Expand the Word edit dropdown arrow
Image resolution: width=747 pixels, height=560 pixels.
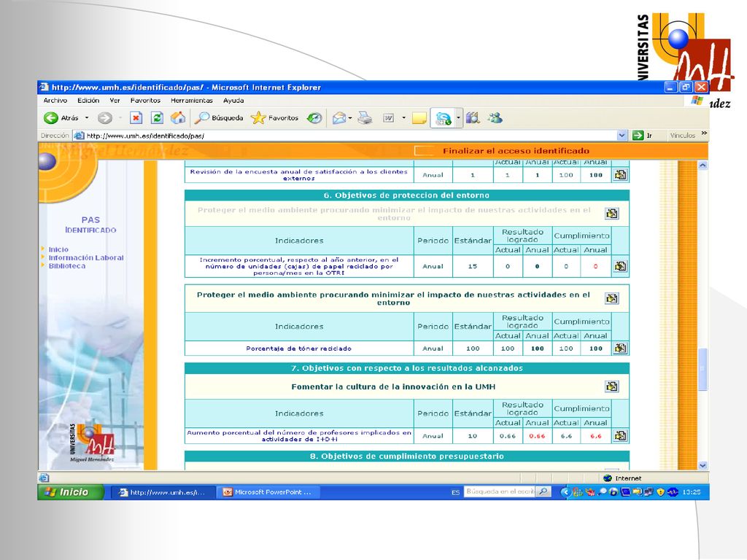pyautogui.click(x=403, y=117)
